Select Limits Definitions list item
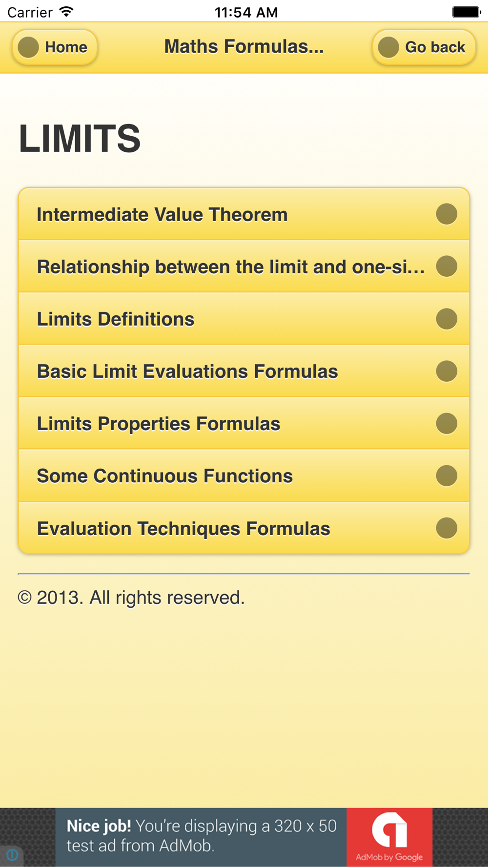 coord(116,319)
